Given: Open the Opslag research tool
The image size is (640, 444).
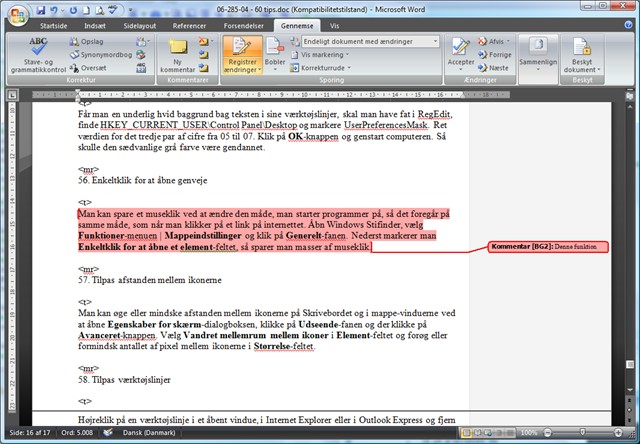Looking at the screenshot, I should pos(91,43).
